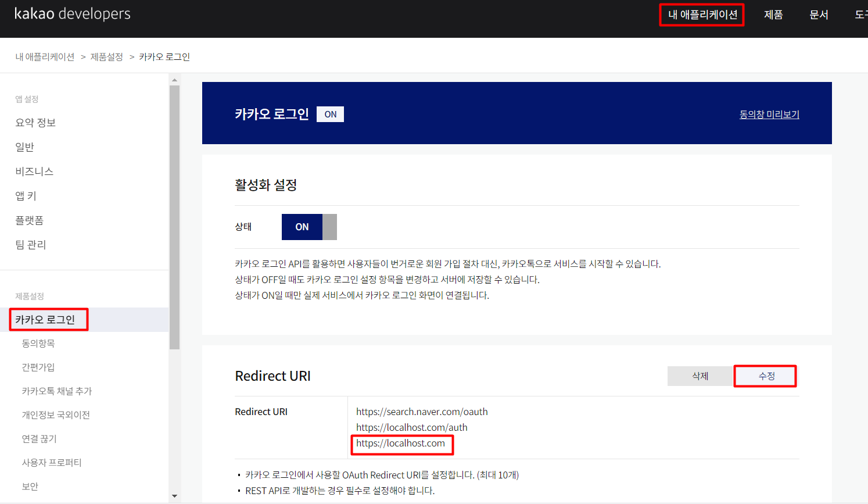Toggle the 상태 ON switch
This screenshot has height=504, width=868.
point(309,227)
